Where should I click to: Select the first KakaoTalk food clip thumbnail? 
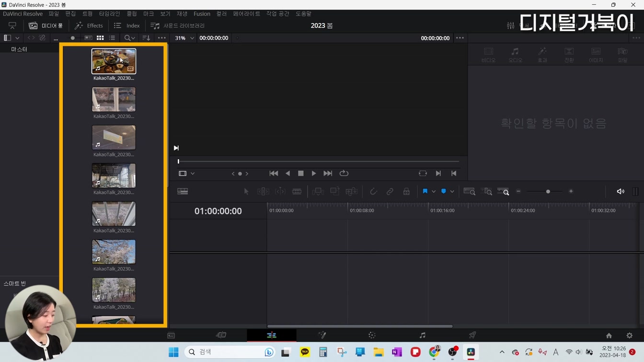[114, 61]
